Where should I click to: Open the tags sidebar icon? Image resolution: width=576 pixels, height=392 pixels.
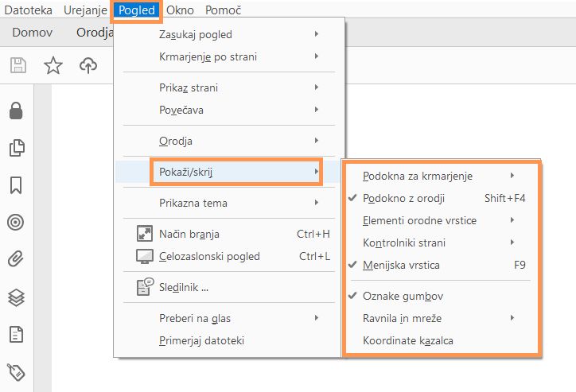[15, 370]
